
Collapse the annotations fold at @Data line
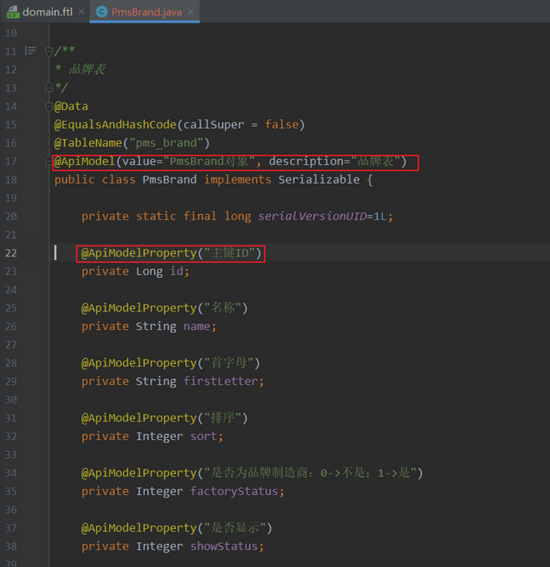(x=49, y=106)
